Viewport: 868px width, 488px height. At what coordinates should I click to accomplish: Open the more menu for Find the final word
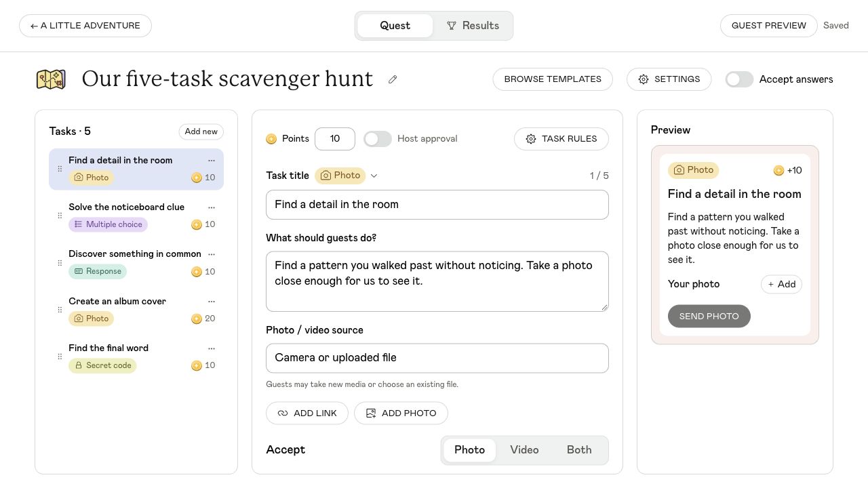click(212, 348)
